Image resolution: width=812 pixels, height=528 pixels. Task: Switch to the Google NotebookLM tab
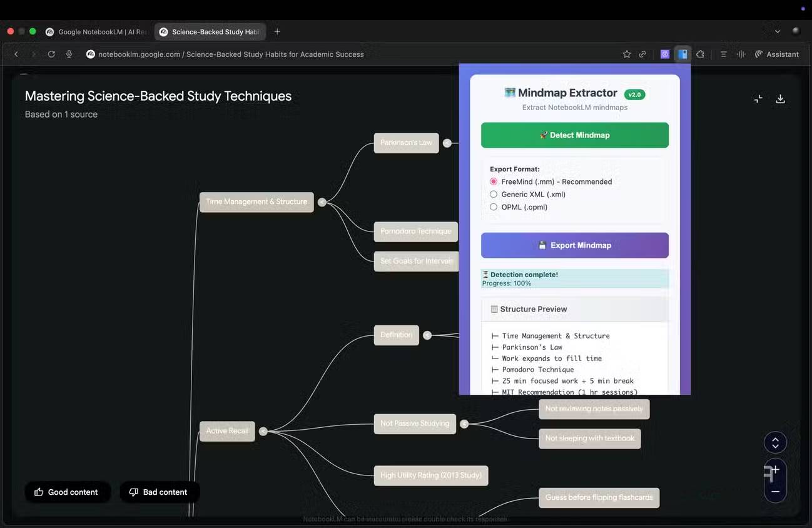click(x=96, y=32)
